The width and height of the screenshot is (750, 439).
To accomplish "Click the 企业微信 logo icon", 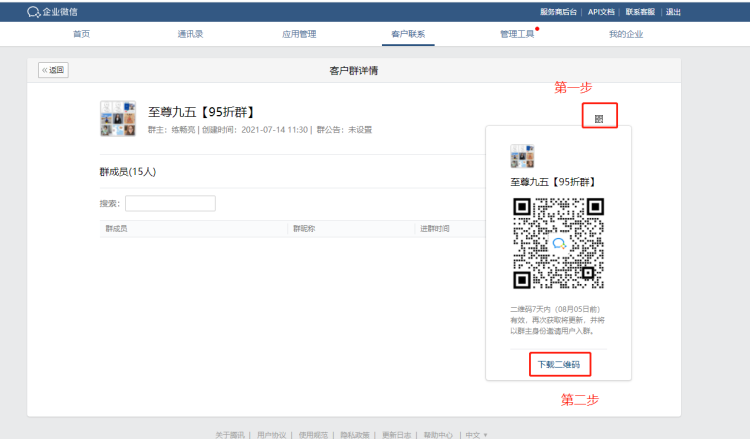I will pos(33,12).
